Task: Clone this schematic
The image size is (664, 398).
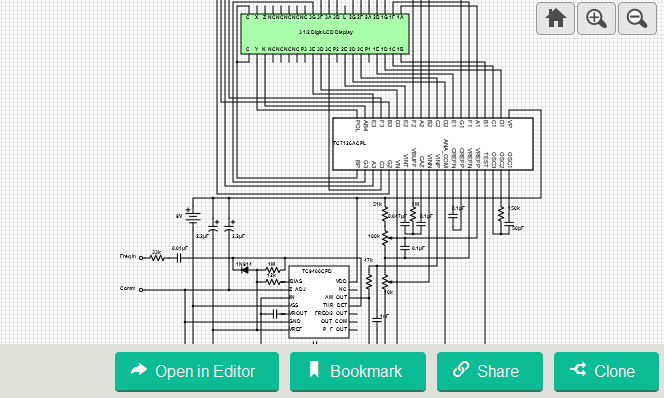Action: point(606,371)
